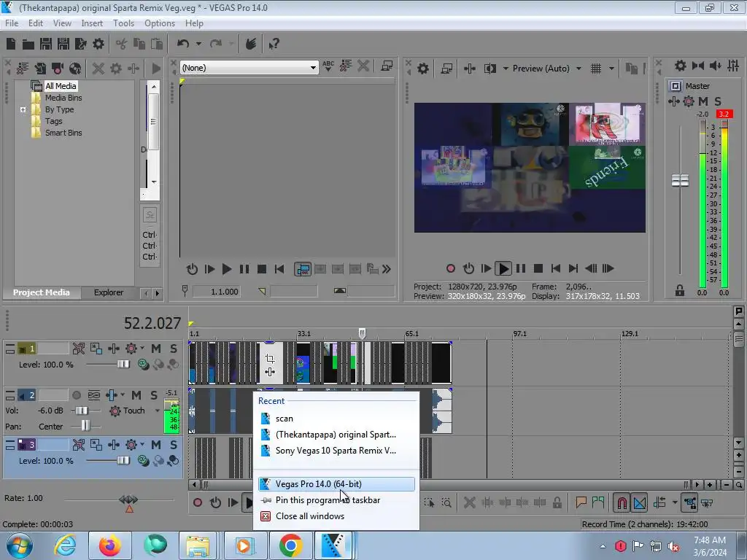Arm audio track 2 for record
Image resolution: width=747 pixels, height=560 pixels.
[x=76, y=395]
